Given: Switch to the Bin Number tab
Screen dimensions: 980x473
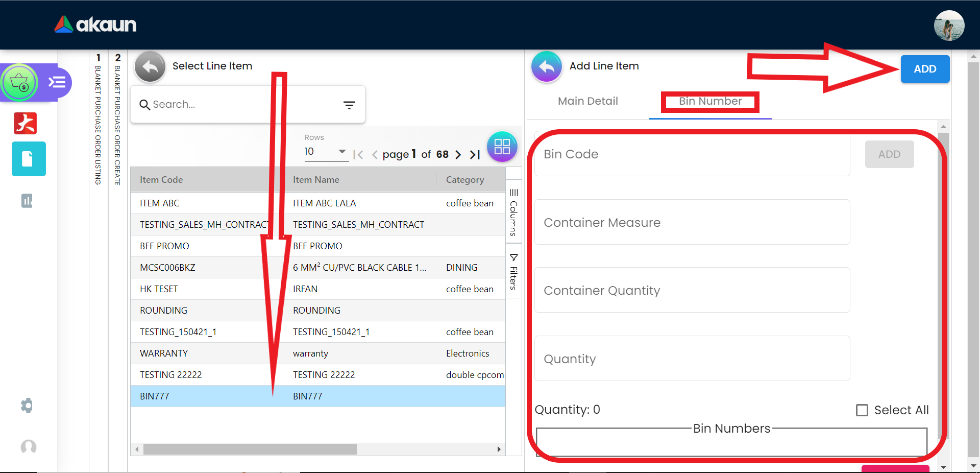Looking at the screenshot, I should click(710, 101).
